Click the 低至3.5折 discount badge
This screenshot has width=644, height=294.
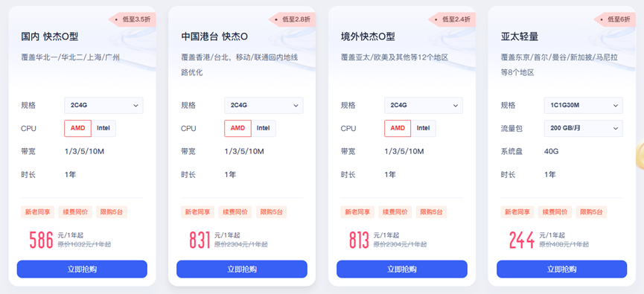[133, 19]
